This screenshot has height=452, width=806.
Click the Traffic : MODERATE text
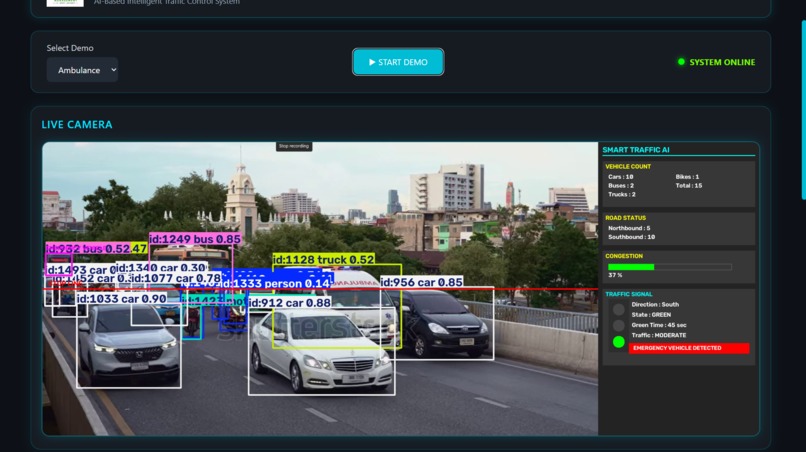coord(658,335)
